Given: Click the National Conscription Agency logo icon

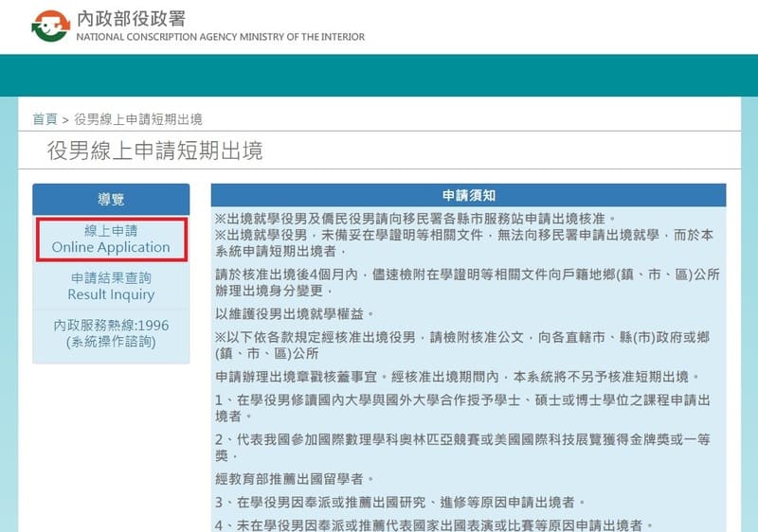Looking at the screenshot, I should coord(51,27).
